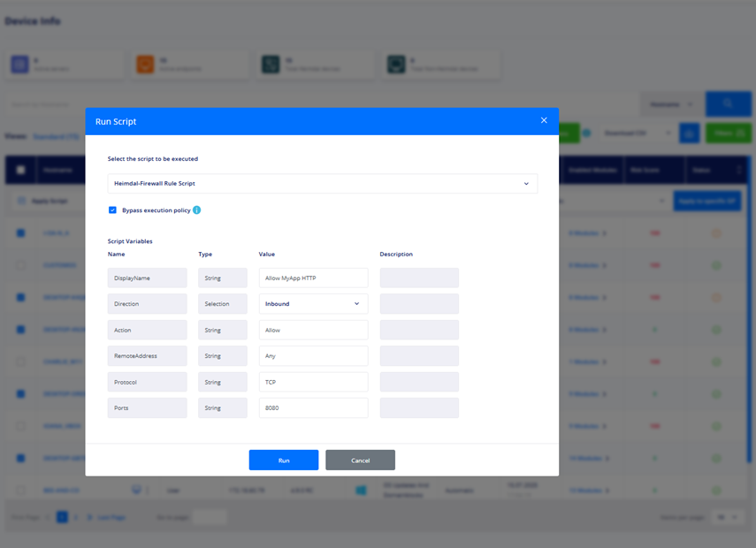Click the Direction description field
Viewport: 756px width, 548px height.
click(x=419, y=304)
